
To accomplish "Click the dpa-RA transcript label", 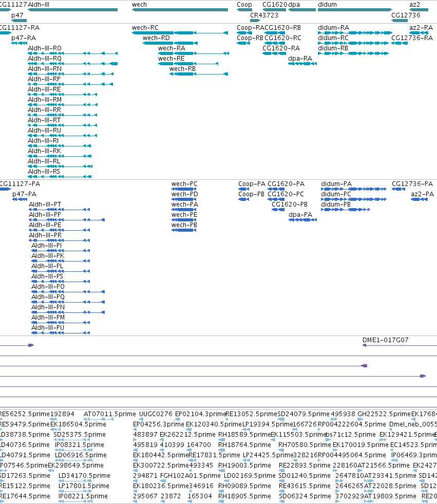I will [x=300, y=59].
